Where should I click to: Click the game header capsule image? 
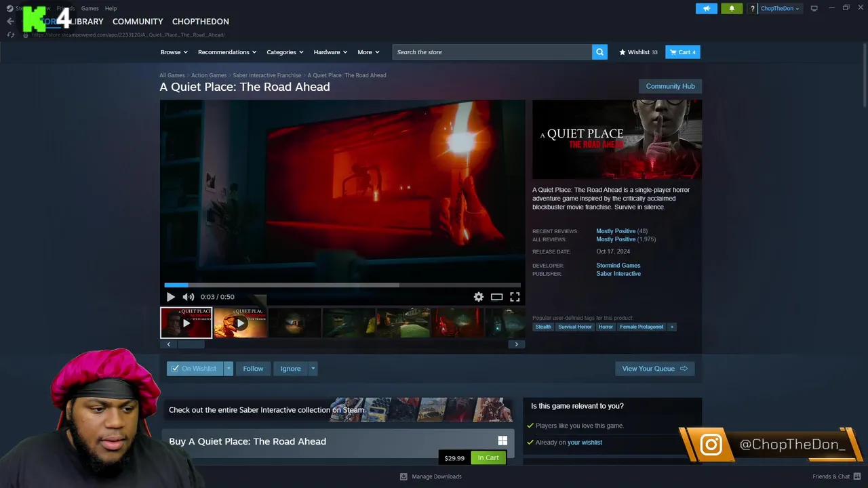[x=617, y=140]
